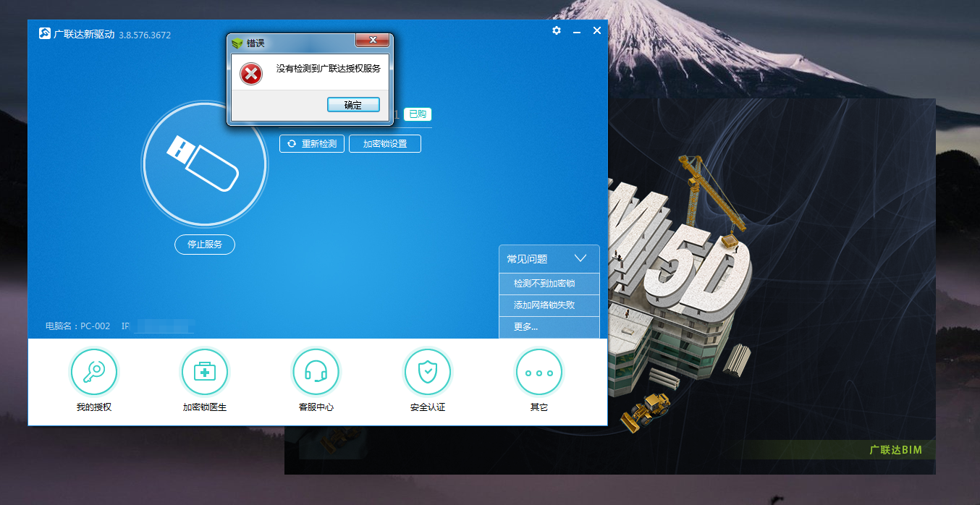The width and height of the screenshot is (980, 505).
Task: Click the red error icon in dialog
Action: tap(251, 73)
